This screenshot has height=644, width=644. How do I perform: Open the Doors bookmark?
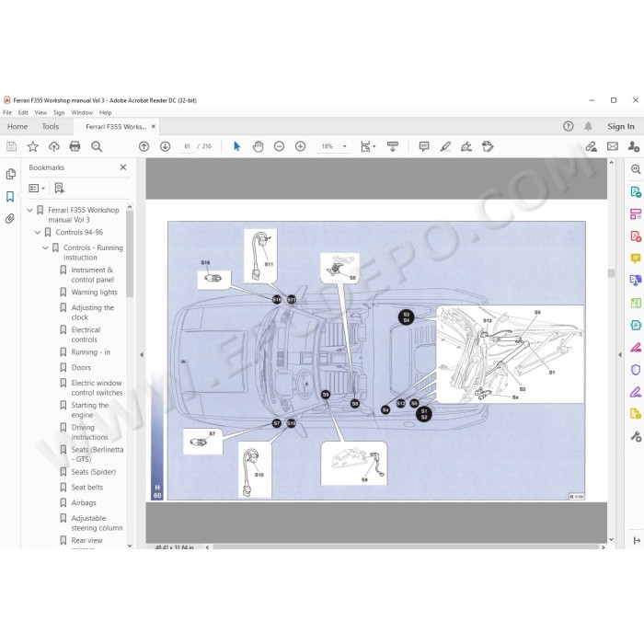click(x=81, y=368)
